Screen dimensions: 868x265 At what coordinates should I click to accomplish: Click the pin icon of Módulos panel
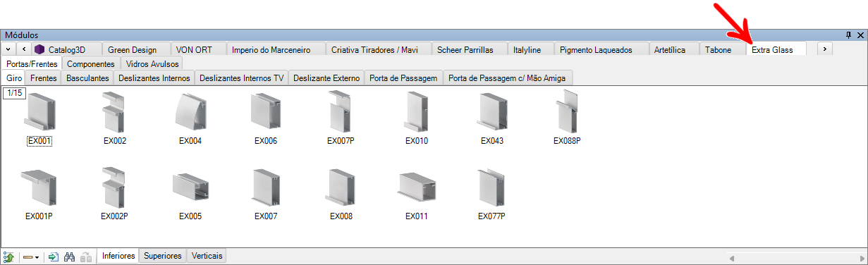(x=848, y=35)
